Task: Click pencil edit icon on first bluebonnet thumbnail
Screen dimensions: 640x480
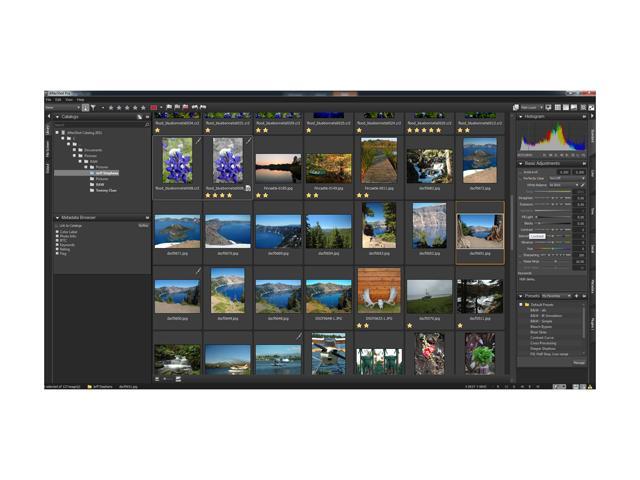Action: pyautogui.click(x=198, y=141)
